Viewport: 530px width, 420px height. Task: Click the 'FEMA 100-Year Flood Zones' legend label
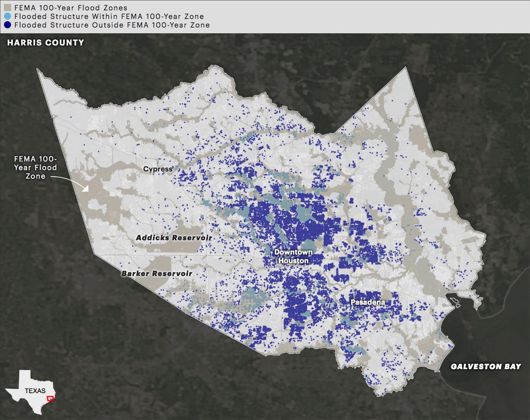coord(71,8)
